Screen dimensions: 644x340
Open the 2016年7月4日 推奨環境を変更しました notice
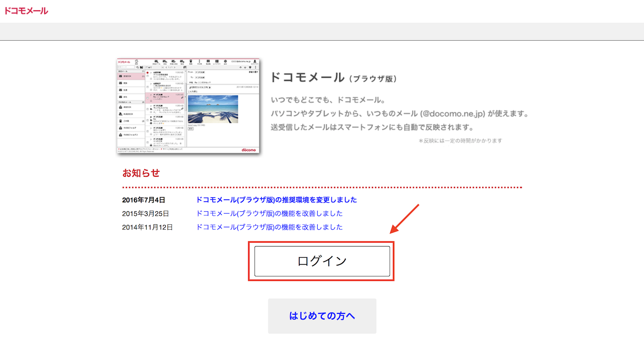click(276, 200)
